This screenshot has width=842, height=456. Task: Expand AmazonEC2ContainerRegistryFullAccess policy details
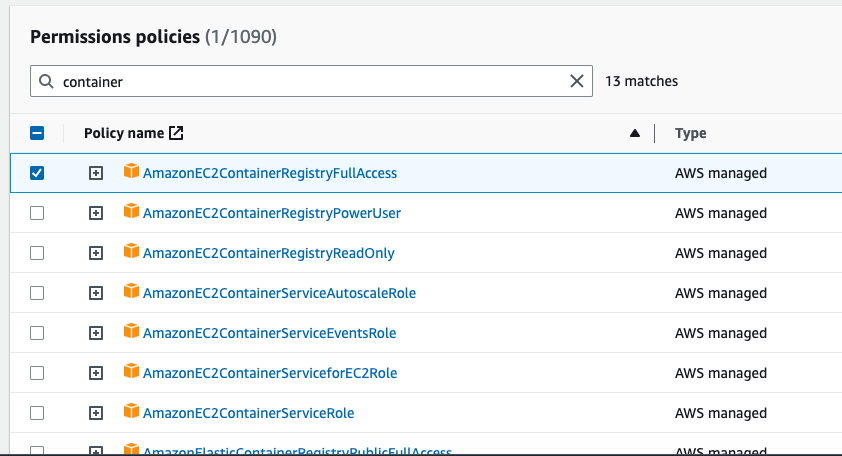96,173
